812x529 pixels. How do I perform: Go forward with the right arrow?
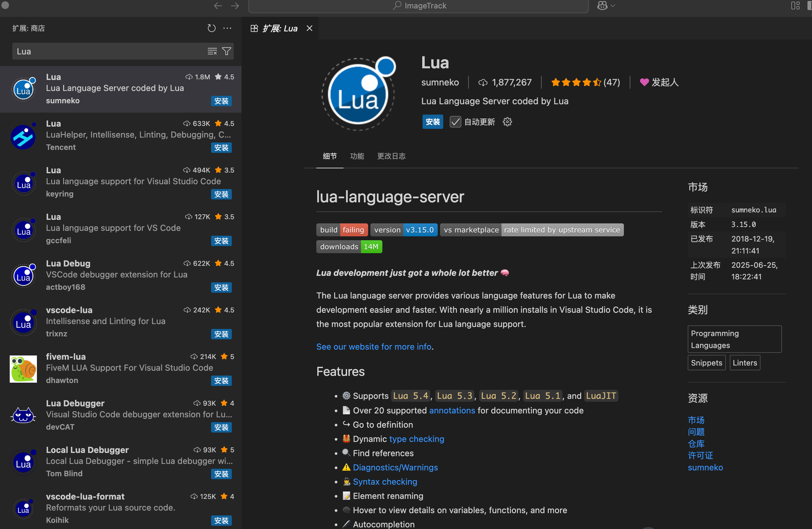(x=235, y=6)
